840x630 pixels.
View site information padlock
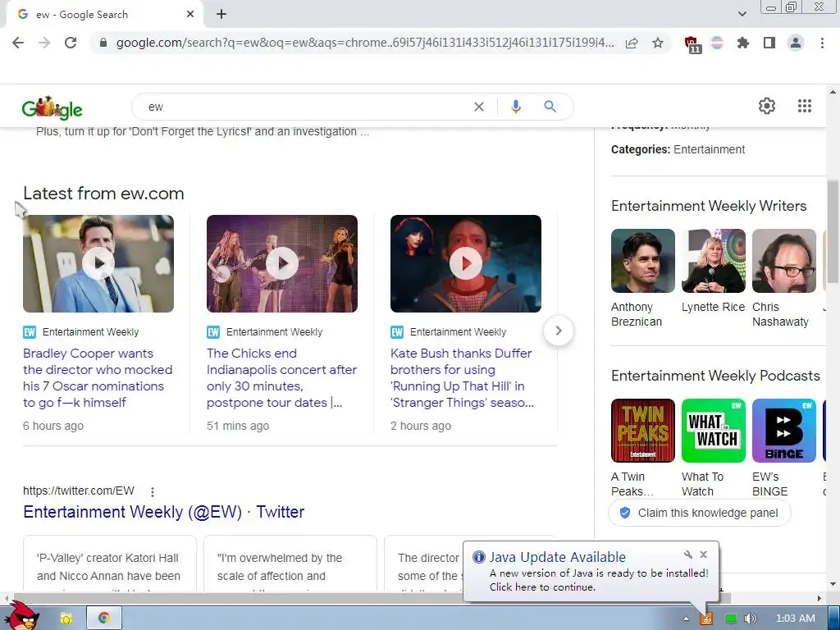[103, 43]
